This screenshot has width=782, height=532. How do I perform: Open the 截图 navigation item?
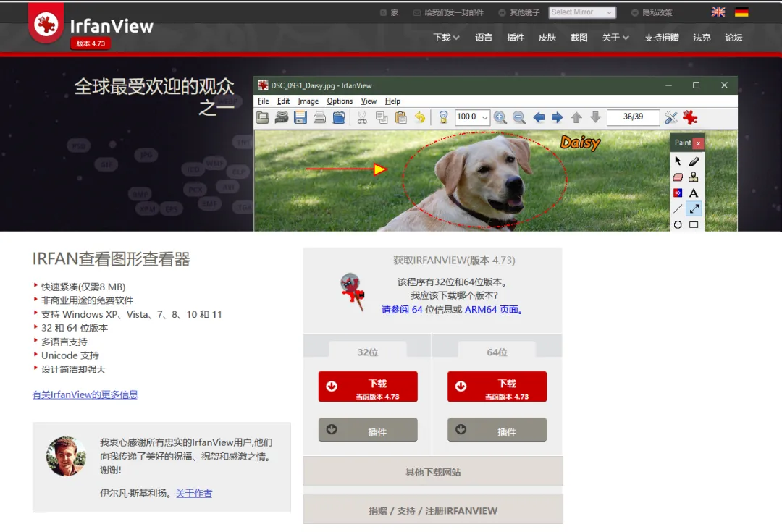pyautogui.click(x=579, y=38)
